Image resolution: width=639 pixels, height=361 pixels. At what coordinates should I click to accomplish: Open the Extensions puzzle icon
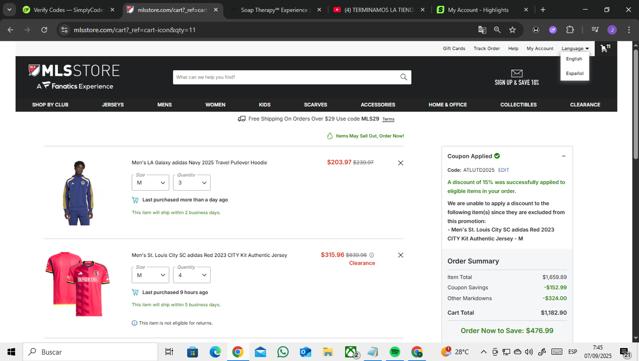570,30
